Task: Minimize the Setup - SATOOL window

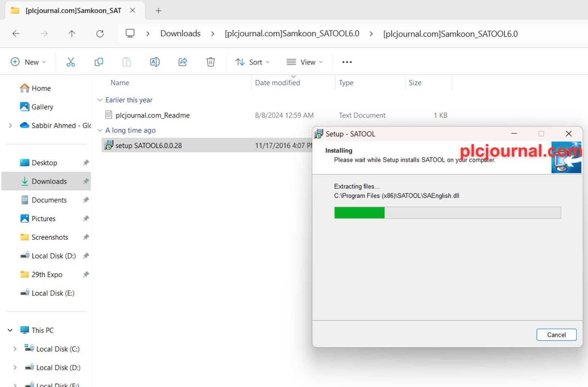Action: [x=514, y=133]
